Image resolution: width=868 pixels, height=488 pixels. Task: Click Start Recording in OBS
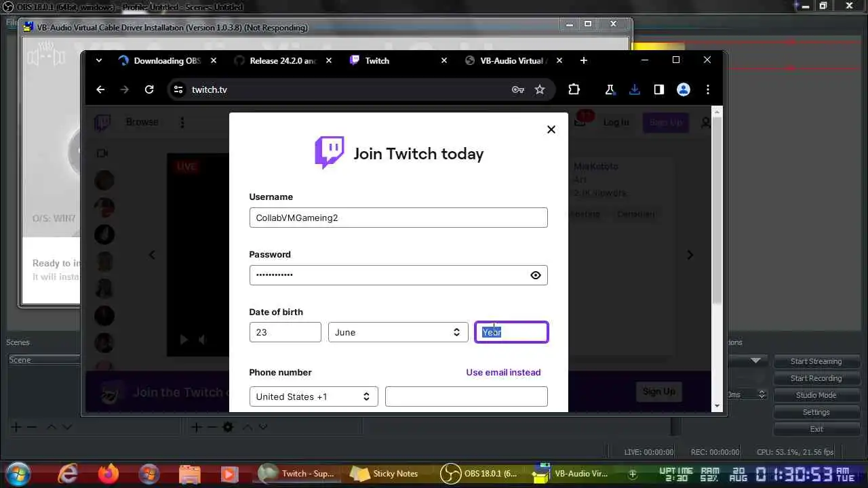pyautogui.click(x=816, y=378)
